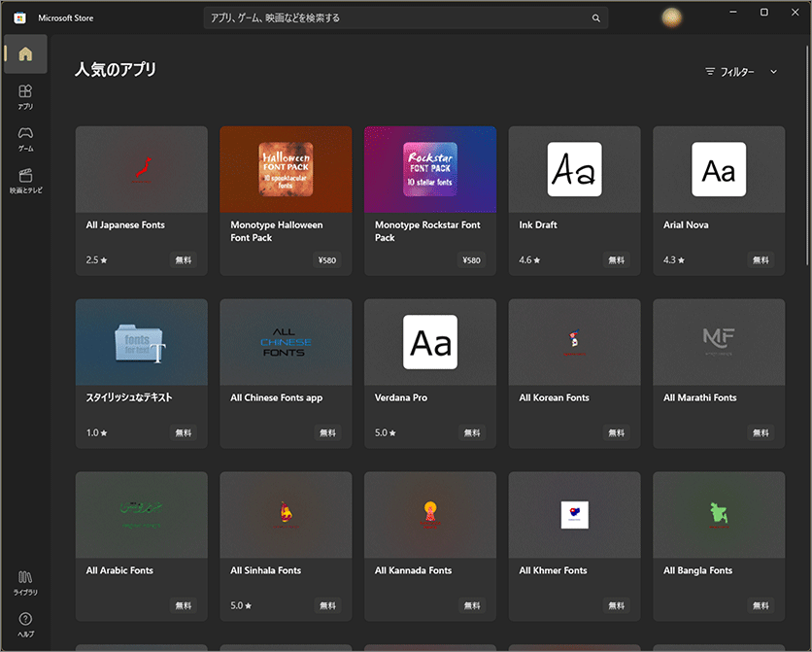Focus the app search box
This screenshot has height=652, width=812.
click(x=405, y=18)
